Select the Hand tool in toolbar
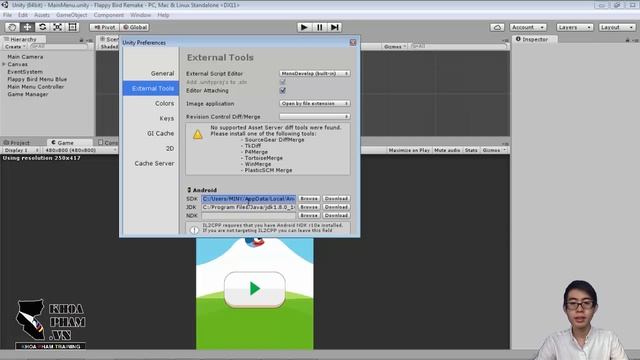Screen dimensions: 640x360 [12, 27]
